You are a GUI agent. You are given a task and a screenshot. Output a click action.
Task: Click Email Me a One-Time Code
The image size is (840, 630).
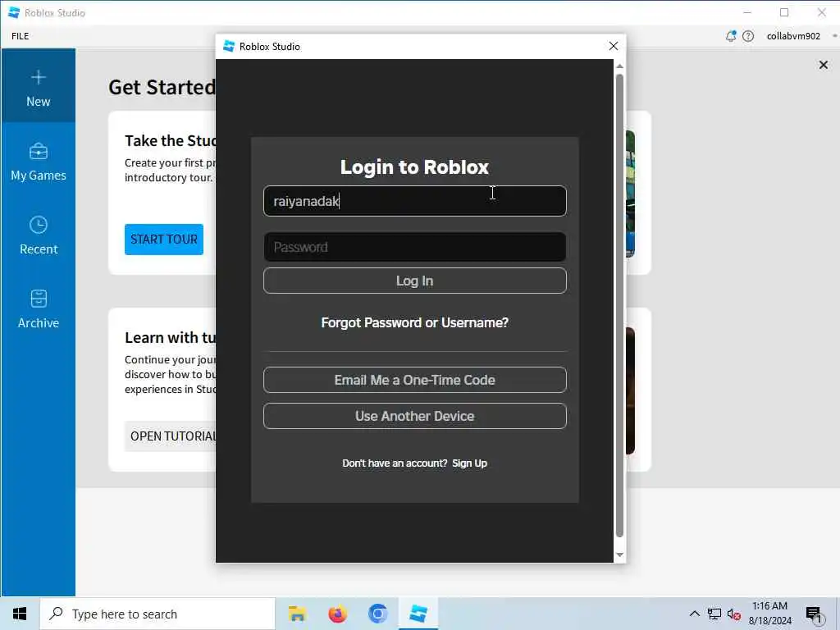tap(414, 380)
